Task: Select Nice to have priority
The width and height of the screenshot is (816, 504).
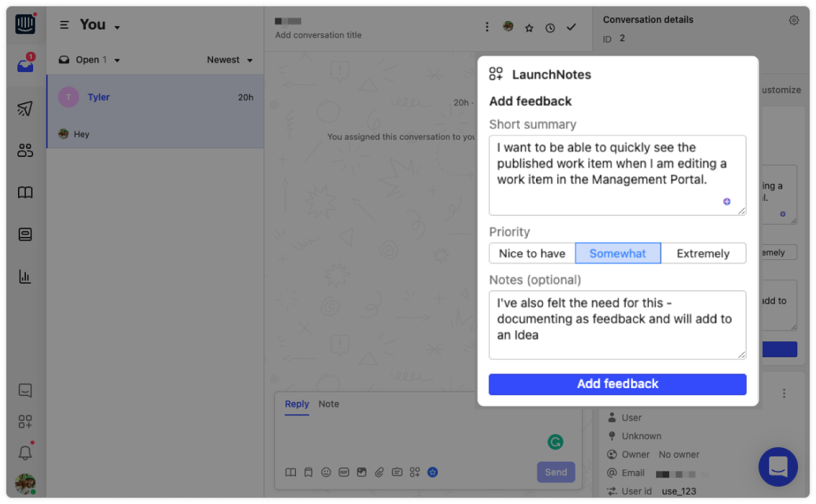Action: click(532, 253)
